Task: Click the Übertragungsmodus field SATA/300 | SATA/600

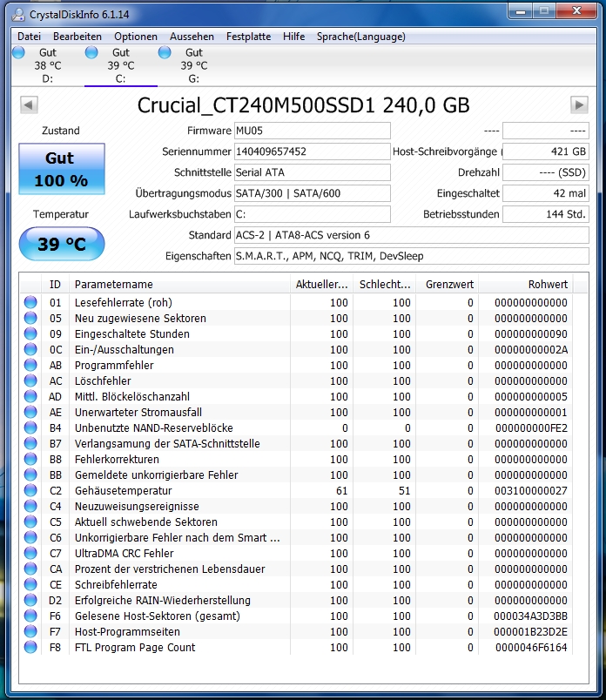Action: 313,193
